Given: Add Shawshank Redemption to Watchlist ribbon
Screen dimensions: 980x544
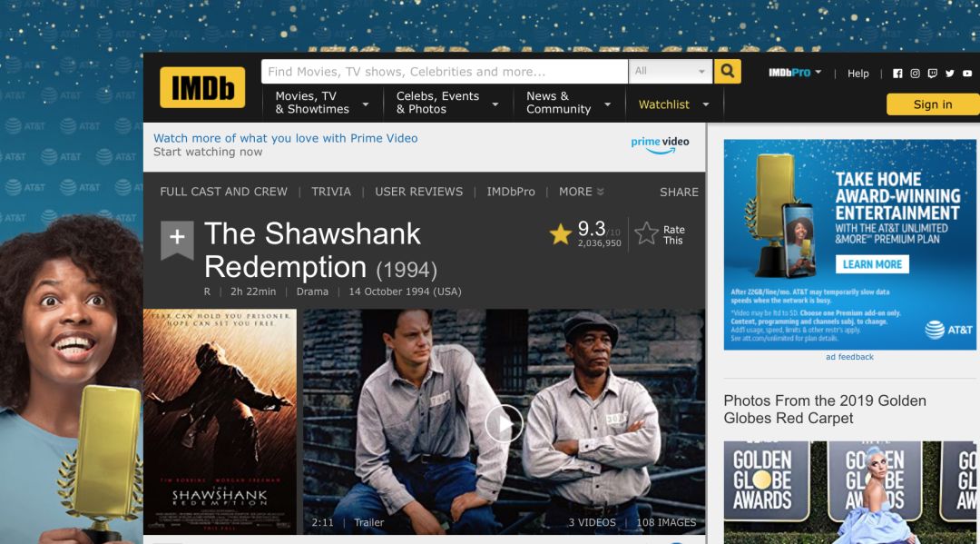Looking at the screenshot, I should pos(177,239).
